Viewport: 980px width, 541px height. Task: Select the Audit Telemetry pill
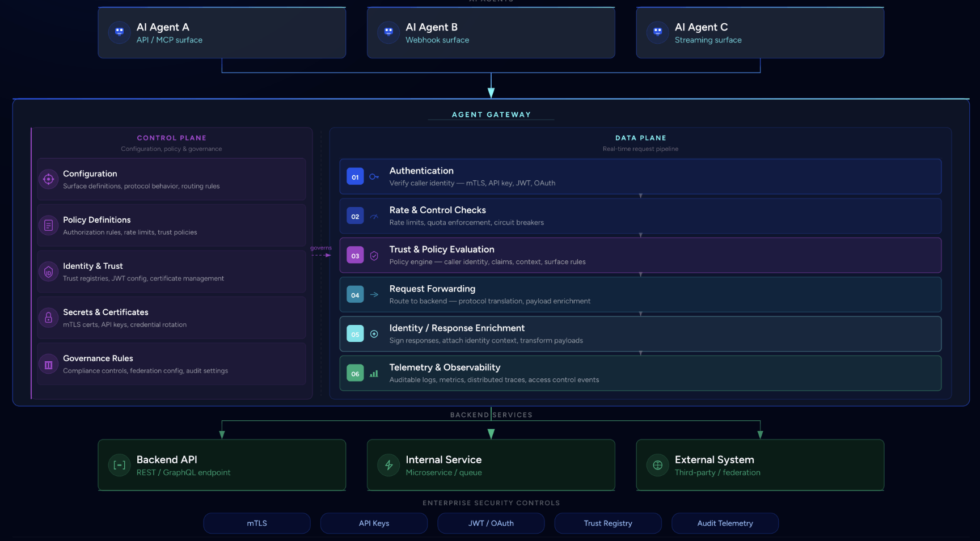tap(725, 523)
